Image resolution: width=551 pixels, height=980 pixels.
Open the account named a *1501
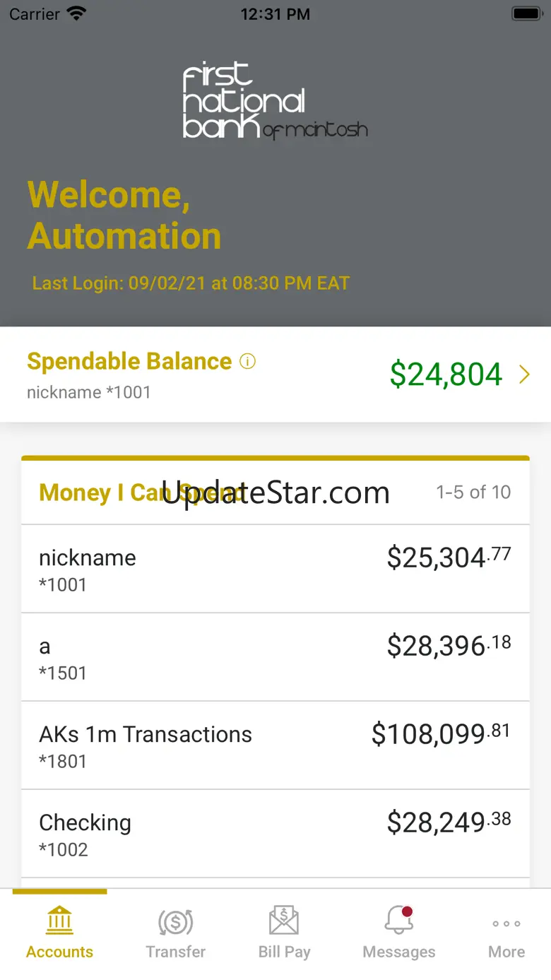(x=275, y=657)
